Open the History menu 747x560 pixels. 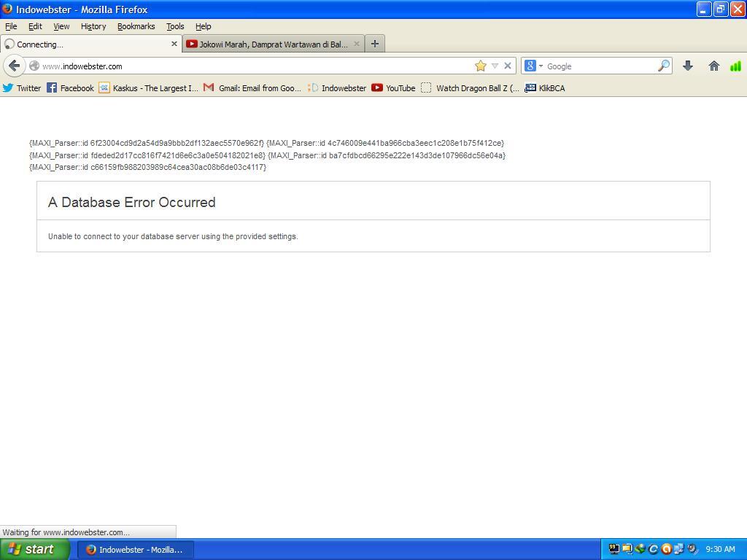point(93,27)
